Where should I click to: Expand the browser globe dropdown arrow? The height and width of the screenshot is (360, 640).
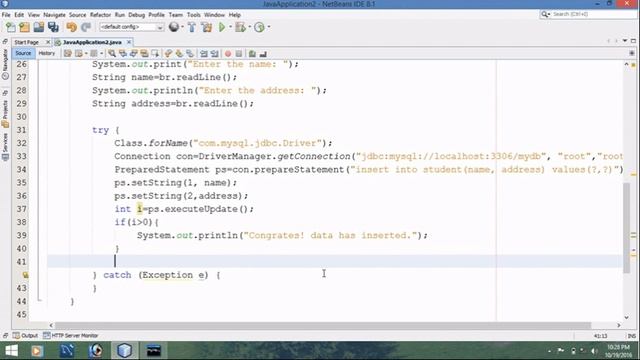[x=182, y=27]
